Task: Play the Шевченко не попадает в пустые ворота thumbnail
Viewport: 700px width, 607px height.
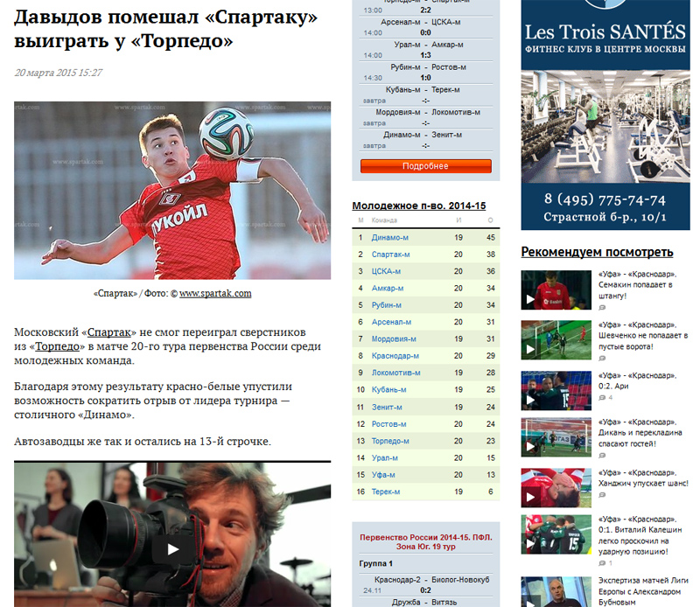Action: (x=556, y=340)
